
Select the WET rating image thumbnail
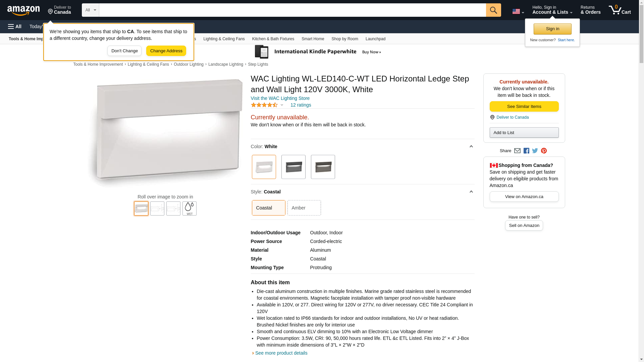tap(190, 208)
